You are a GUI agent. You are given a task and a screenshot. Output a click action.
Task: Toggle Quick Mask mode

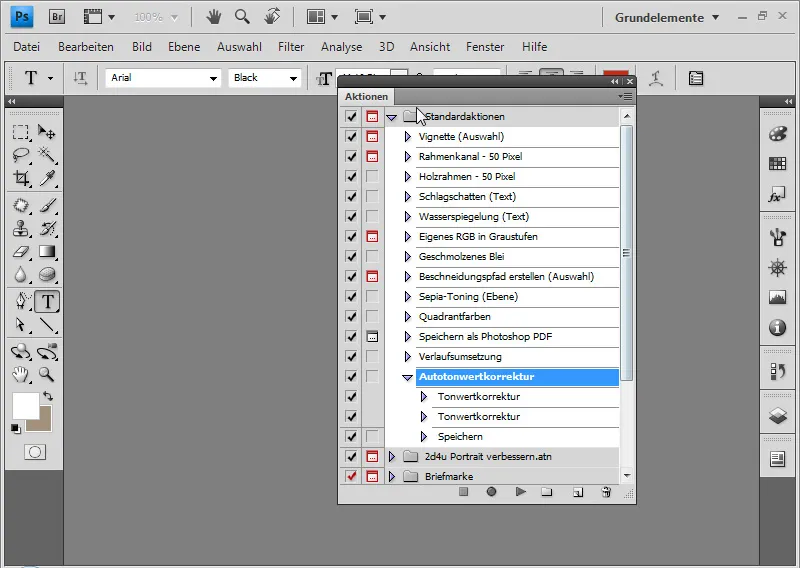tap(35, 452)
